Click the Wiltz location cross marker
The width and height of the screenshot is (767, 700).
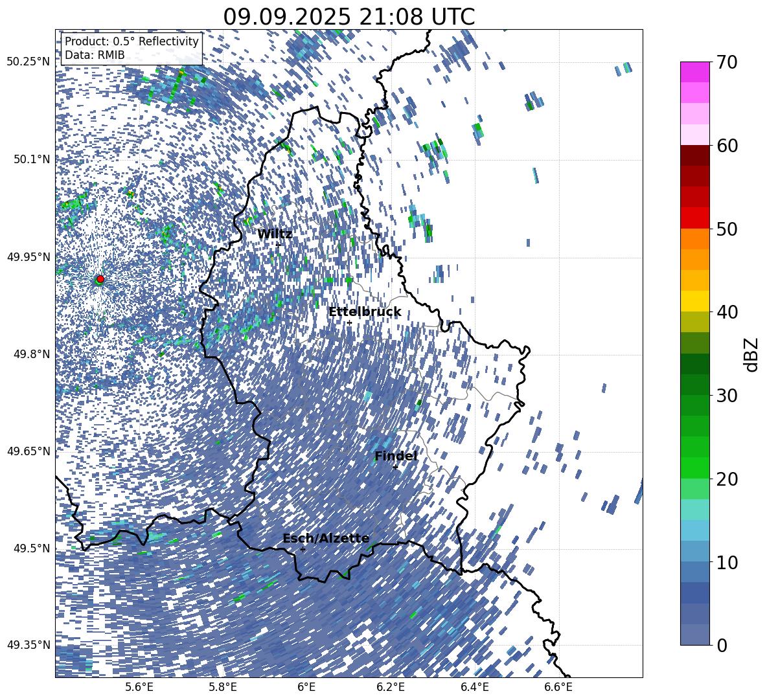278,245
